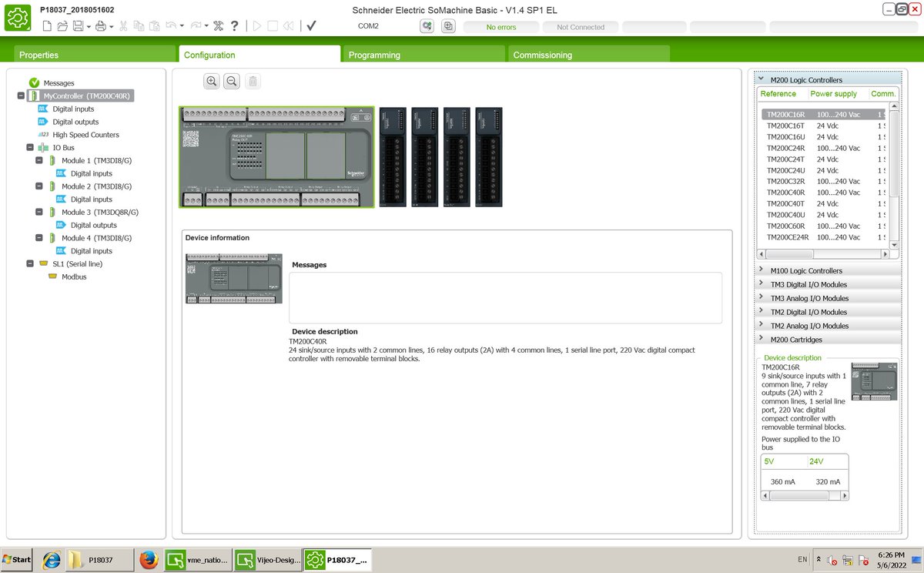
Task: Select the fourth expansion module image
Action: [x=489, y=157]
